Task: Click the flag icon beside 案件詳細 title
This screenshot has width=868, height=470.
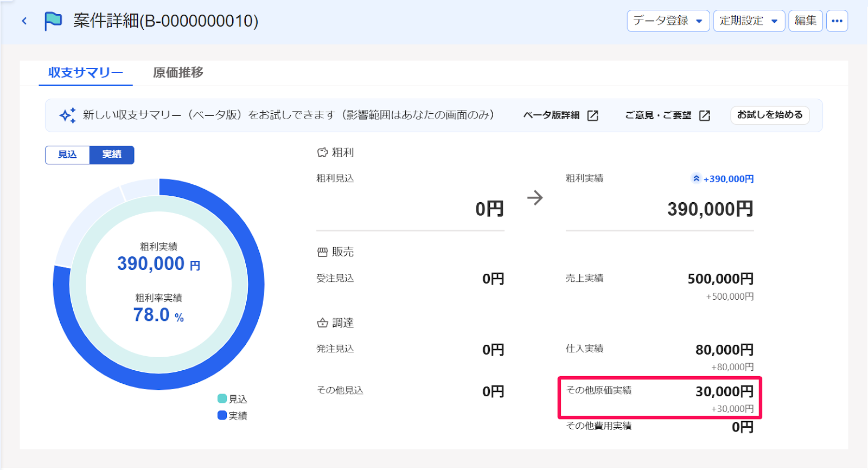Action: 53,21
